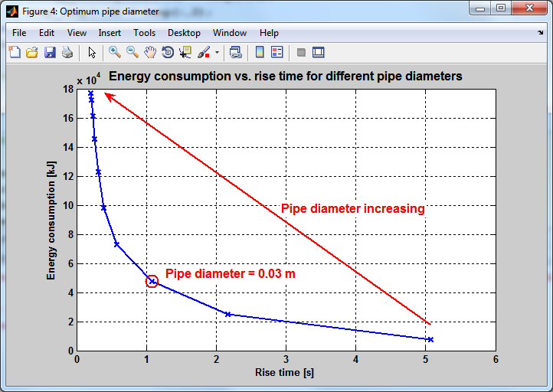
Task: Click the Link Plot icon
Action: 235,52
